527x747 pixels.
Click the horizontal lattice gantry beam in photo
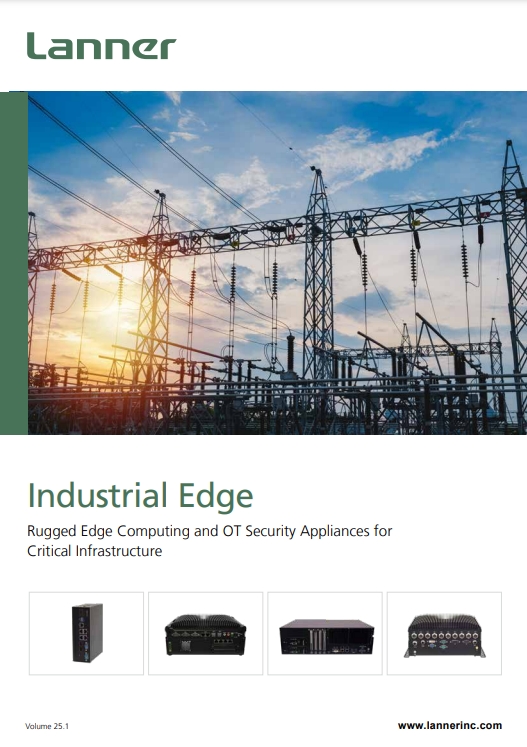(x=276, y=231)
